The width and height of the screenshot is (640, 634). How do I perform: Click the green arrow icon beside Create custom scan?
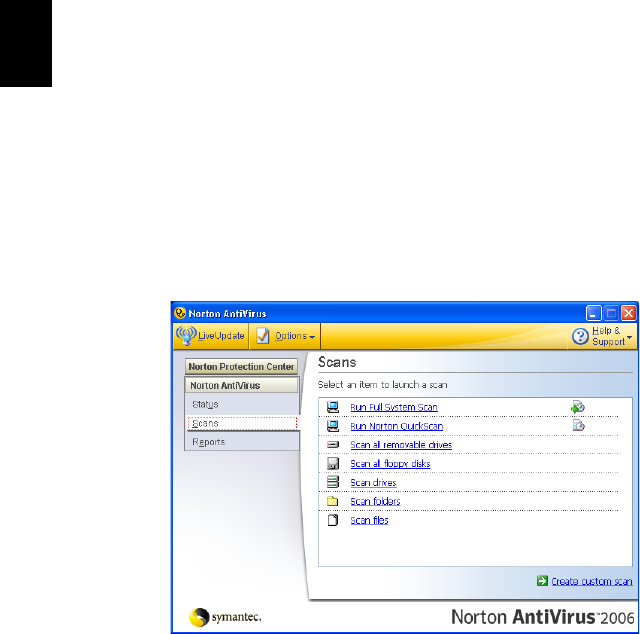(x=542, y=581)
